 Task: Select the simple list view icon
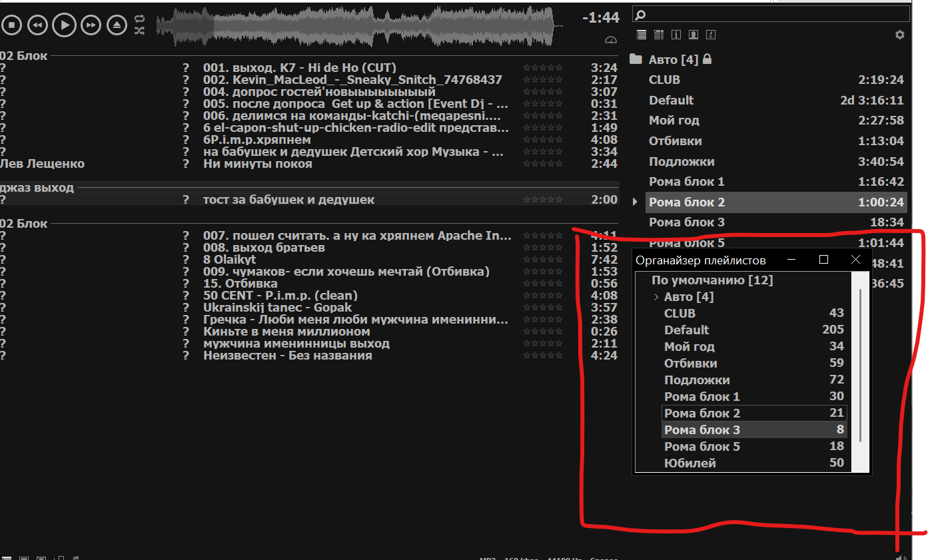point(642,35)
